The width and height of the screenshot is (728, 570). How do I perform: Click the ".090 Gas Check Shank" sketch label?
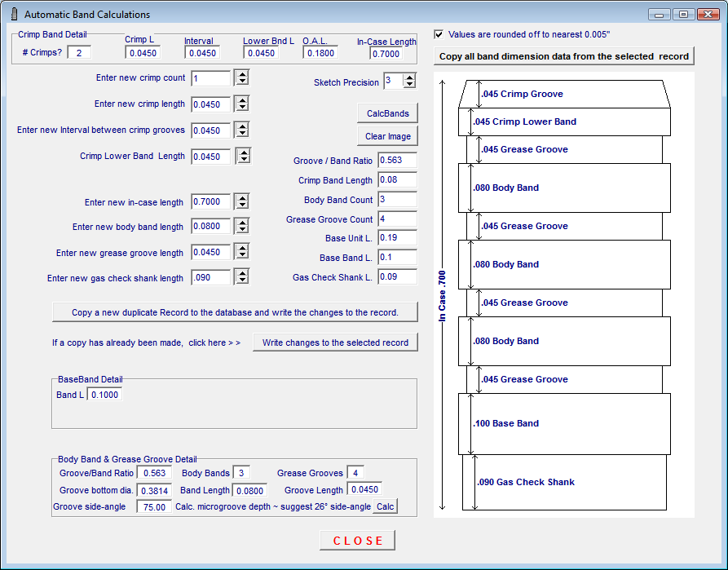point(526,482)
